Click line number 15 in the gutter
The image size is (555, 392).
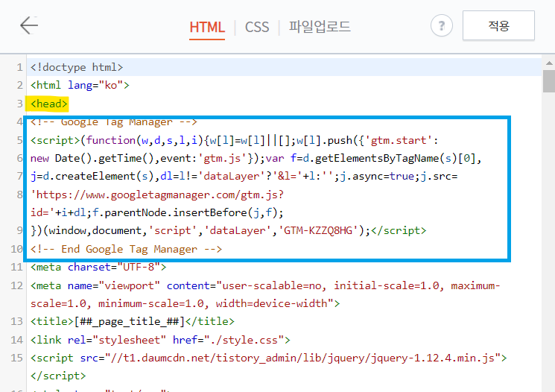pos(16,358)
